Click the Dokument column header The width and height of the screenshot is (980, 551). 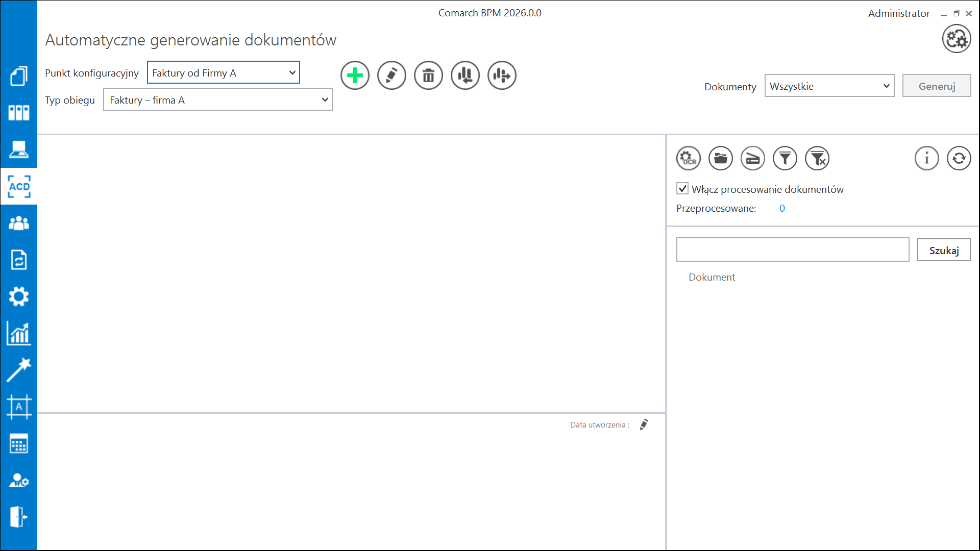(712, 277)
